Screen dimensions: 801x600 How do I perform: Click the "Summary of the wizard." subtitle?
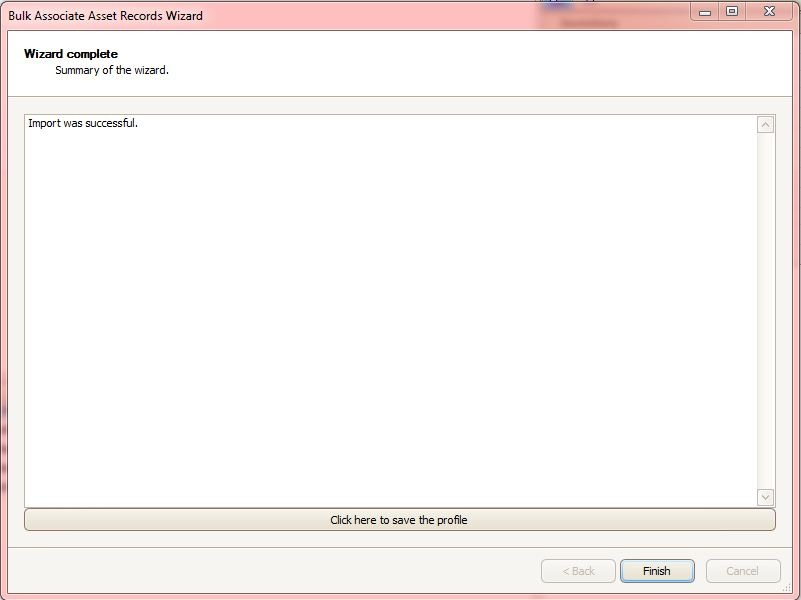point(112,70)
